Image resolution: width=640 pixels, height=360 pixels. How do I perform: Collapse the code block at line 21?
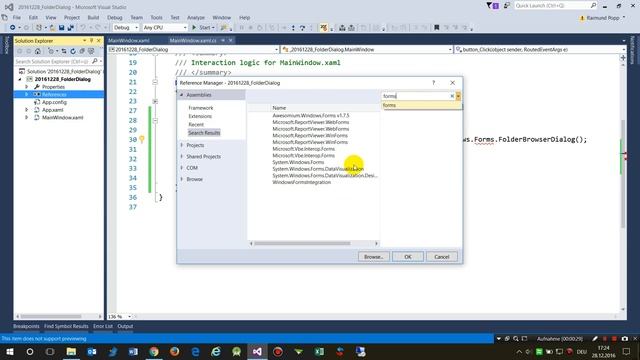tap(155, 82)
